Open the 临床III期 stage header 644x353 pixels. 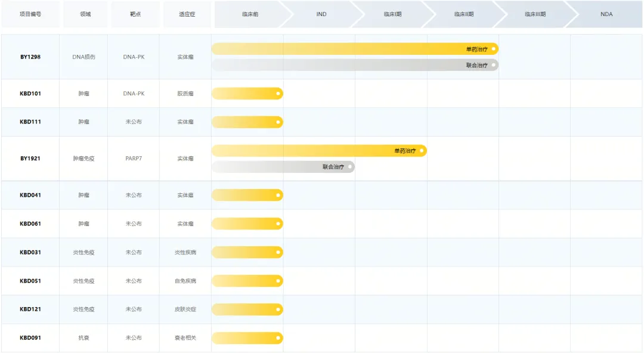tap(535, 14)
